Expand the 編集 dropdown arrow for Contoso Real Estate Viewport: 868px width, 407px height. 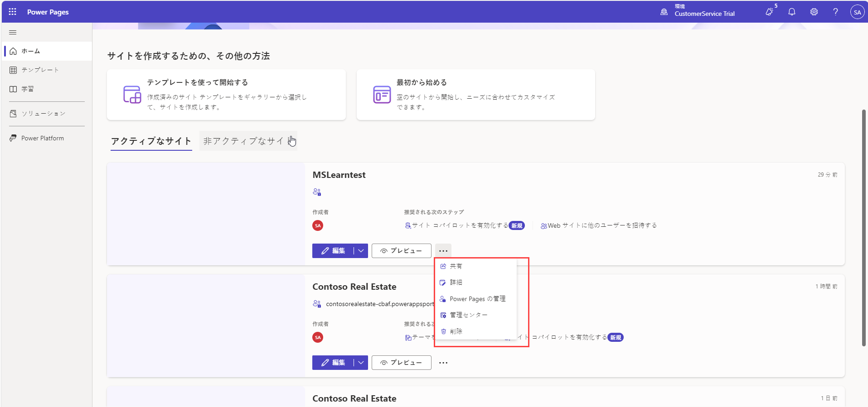tap(361, 363)
